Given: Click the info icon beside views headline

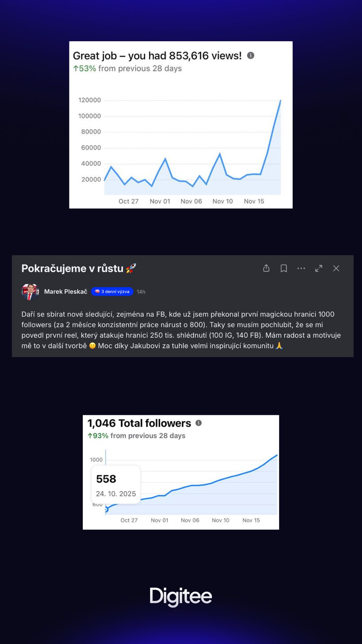Looking at the screenshot, I should pos(251,55).
